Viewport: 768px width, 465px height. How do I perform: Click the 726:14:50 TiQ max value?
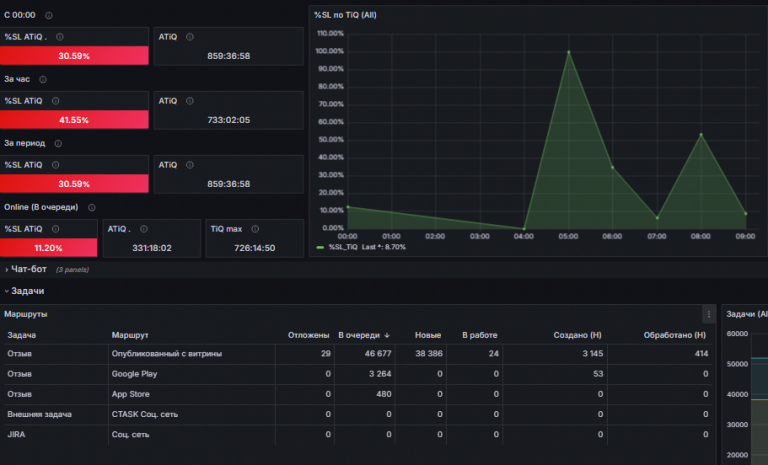point(255,248)
